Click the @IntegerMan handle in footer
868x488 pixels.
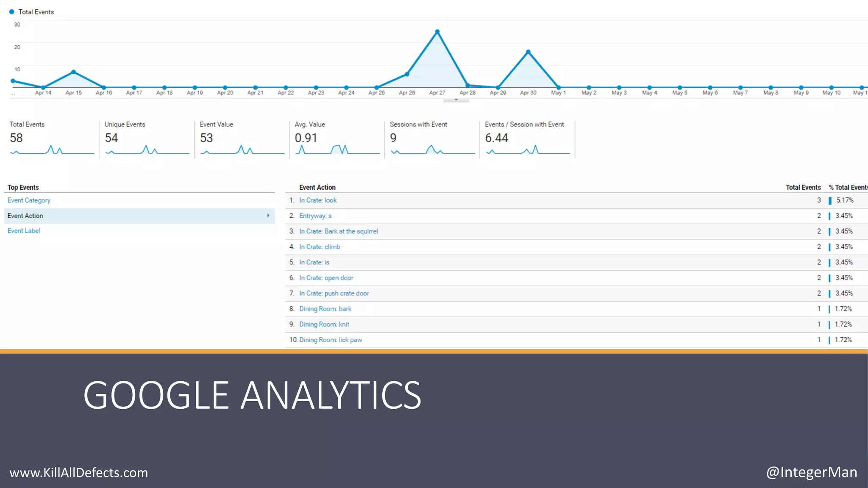pos(812,472)
